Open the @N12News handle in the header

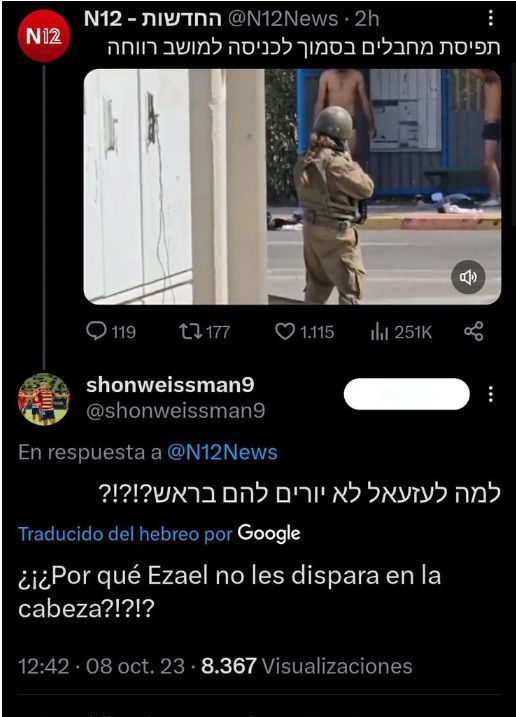(283, 19)
